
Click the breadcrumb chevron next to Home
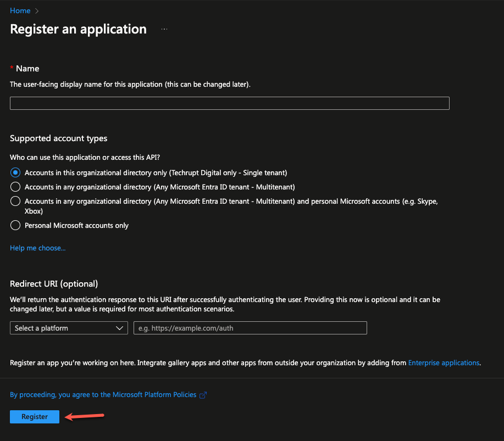click(37, 11)
